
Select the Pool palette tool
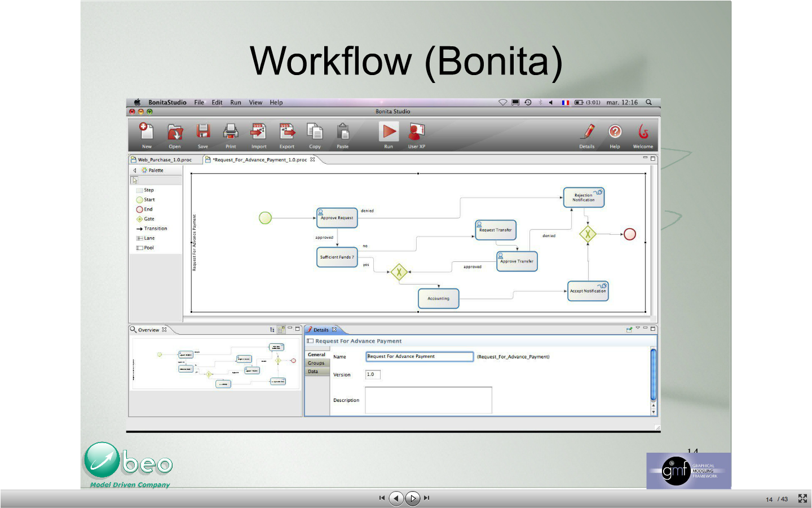click(145, 248)
